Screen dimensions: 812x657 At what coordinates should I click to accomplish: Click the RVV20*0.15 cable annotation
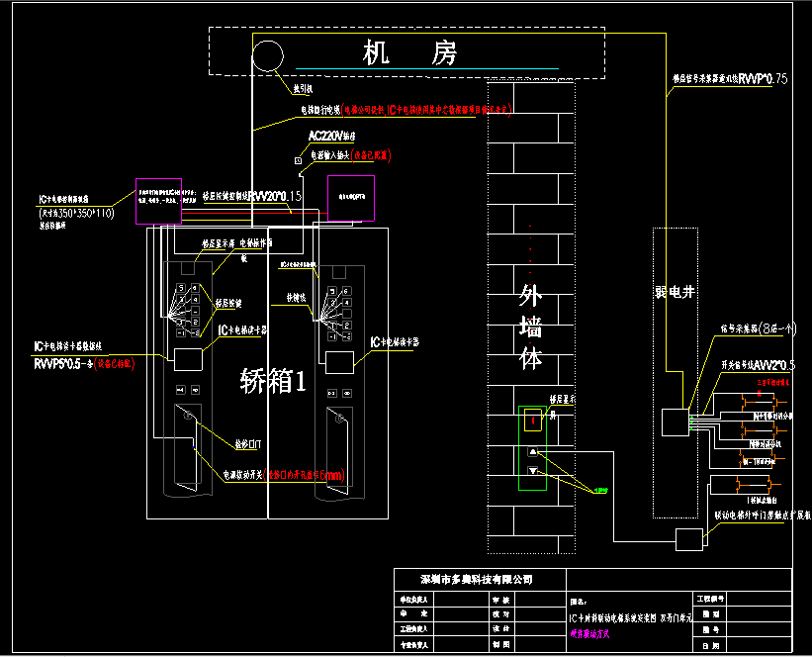274,196
